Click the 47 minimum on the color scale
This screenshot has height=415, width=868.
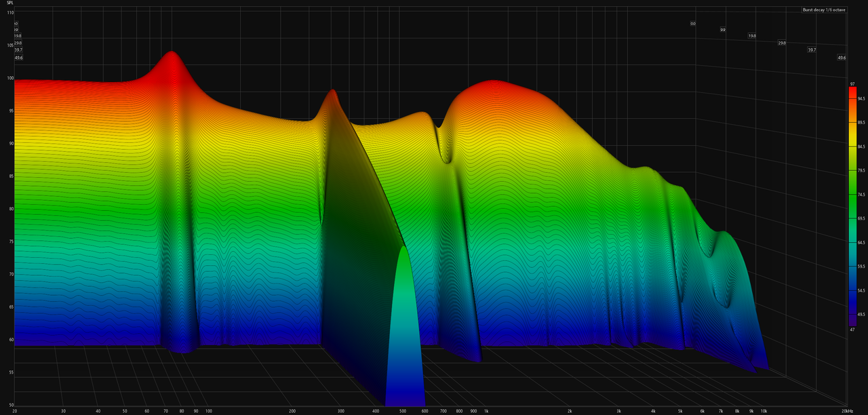click(852, 330)
